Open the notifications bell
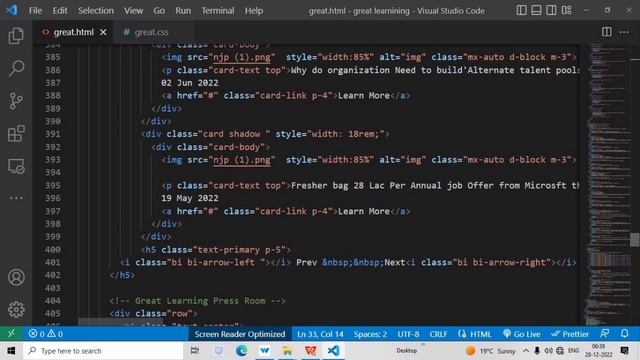The height and width of the screenshot is (360, 640). [624, 333]
